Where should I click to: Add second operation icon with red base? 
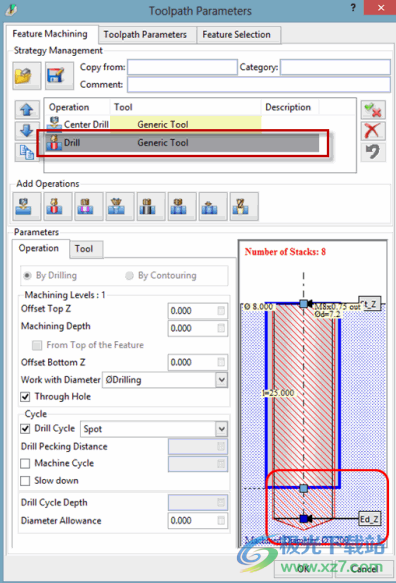[x=58, y=206]
